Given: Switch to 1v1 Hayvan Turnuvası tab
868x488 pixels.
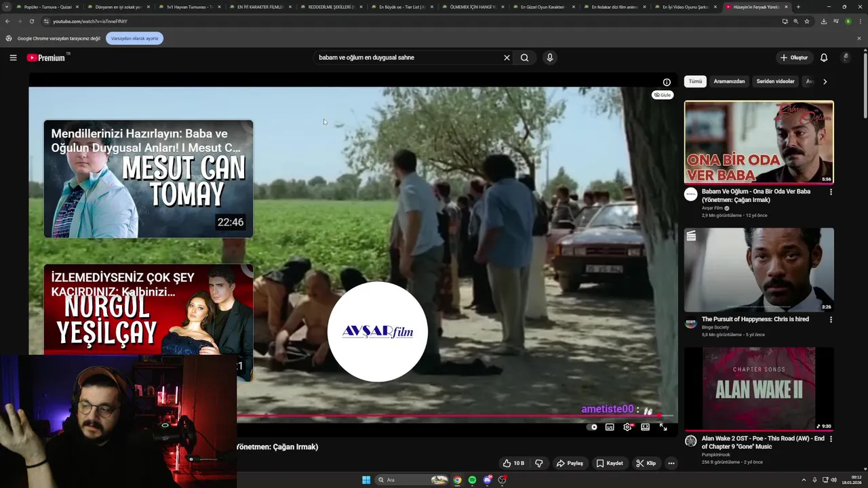Looking at the screenshot, I should tap(189, 7).
